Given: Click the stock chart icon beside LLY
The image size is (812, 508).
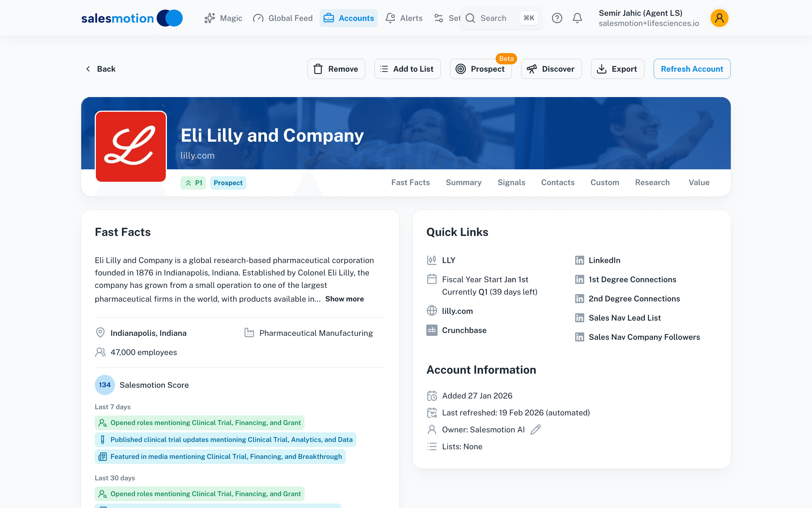Looking at the screenshot, I should pos(432,260).
